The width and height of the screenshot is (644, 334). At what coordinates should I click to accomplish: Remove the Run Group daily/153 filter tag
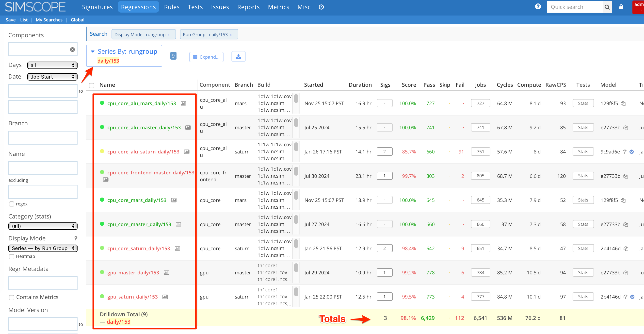pyautogui.click(x=230, y=35)
